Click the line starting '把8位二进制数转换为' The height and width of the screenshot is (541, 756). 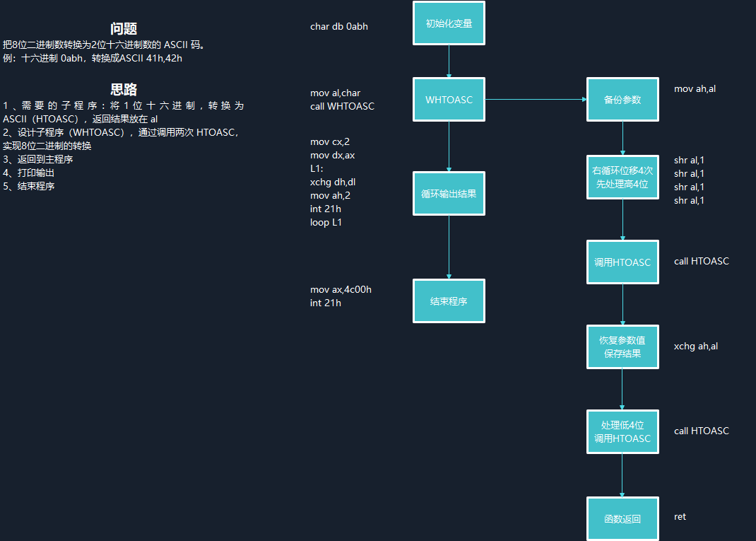[105, 45]
